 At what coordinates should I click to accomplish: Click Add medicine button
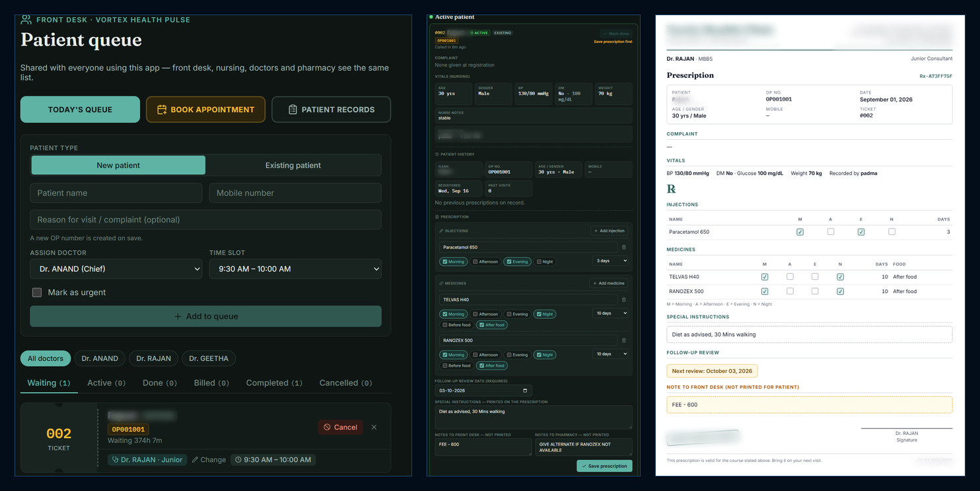pos(608,283)
